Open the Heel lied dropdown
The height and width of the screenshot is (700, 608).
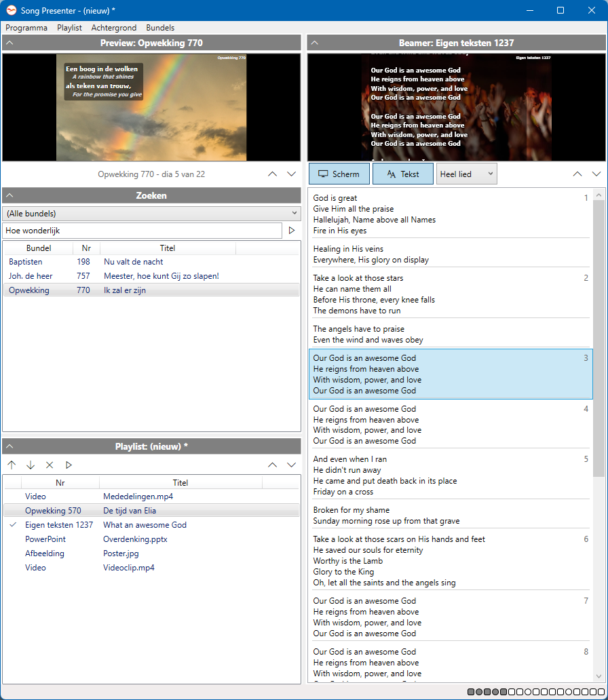point(466,174)
